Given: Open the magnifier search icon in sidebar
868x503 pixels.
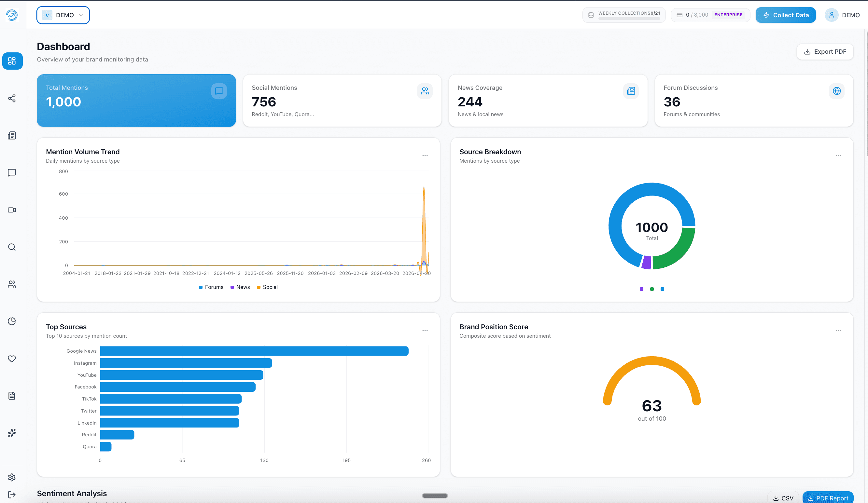Looking at the screenshot, I should [12, 247].
